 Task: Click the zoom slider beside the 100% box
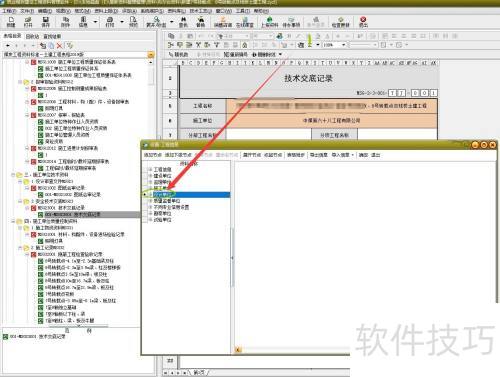(362, 45)
